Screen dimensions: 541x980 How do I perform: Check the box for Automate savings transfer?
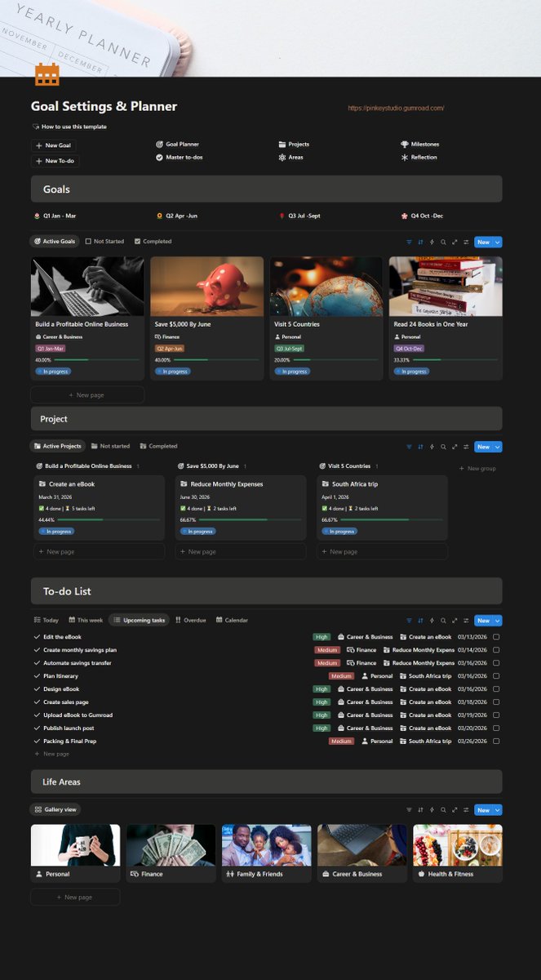tap(496, 663)
